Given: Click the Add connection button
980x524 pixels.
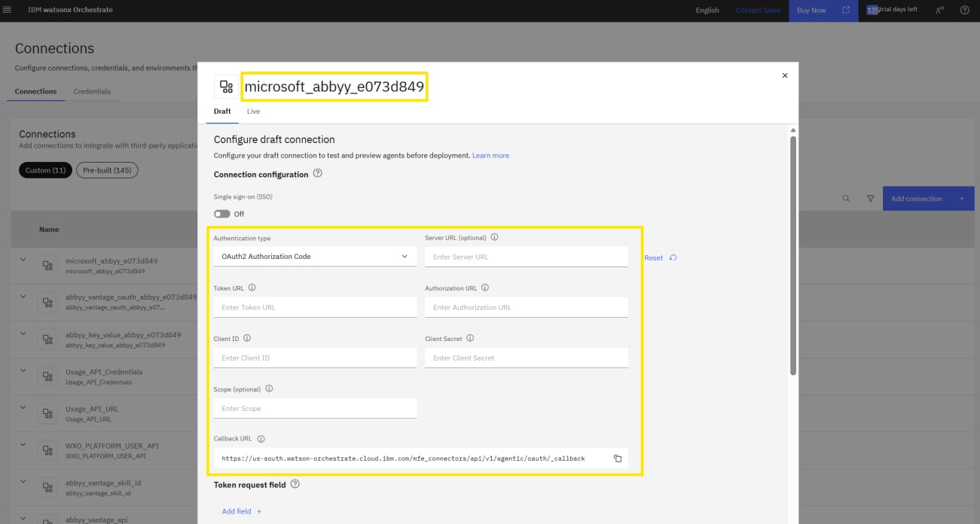Looking at the screenshot, I should pos(928,199).
